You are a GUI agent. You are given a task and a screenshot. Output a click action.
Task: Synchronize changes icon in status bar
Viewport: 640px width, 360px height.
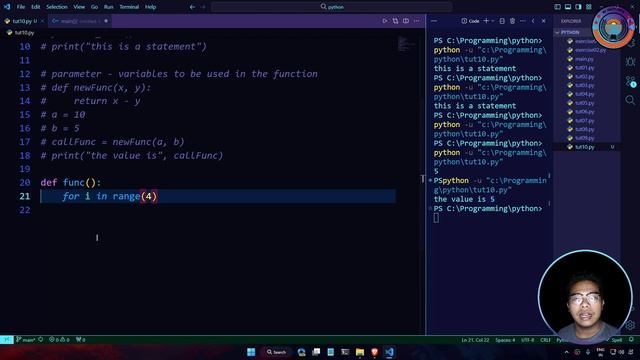pyautogui.click(x=40, y=340)
